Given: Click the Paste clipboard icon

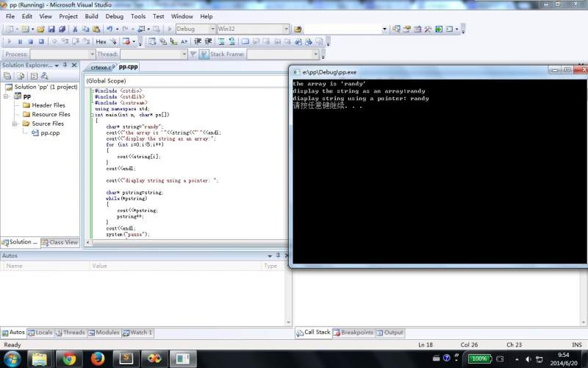Looking at the screenshot, I should [96, 29].
